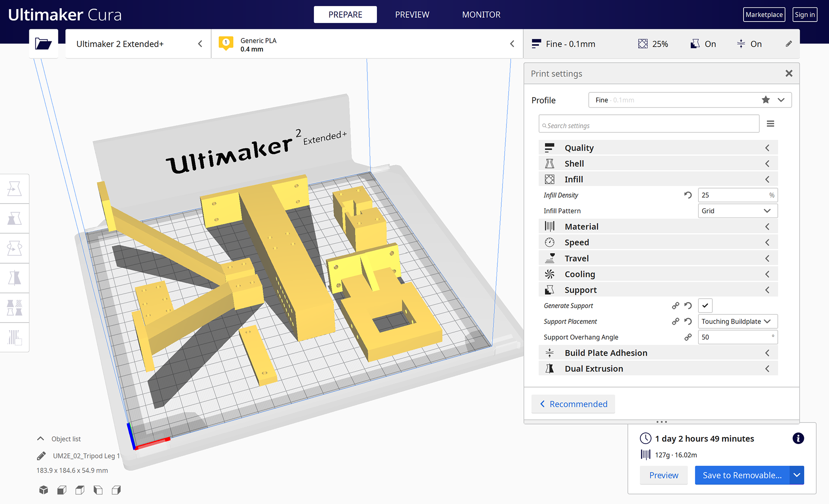Expand the Cooling settings category
This screenshot has width=829, height=504.
click(658, 274)
